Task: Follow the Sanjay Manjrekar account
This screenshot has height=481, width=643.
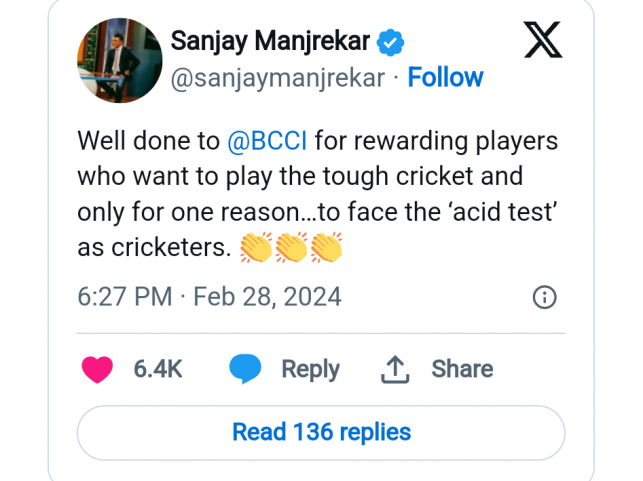Action: click(445, 78)
